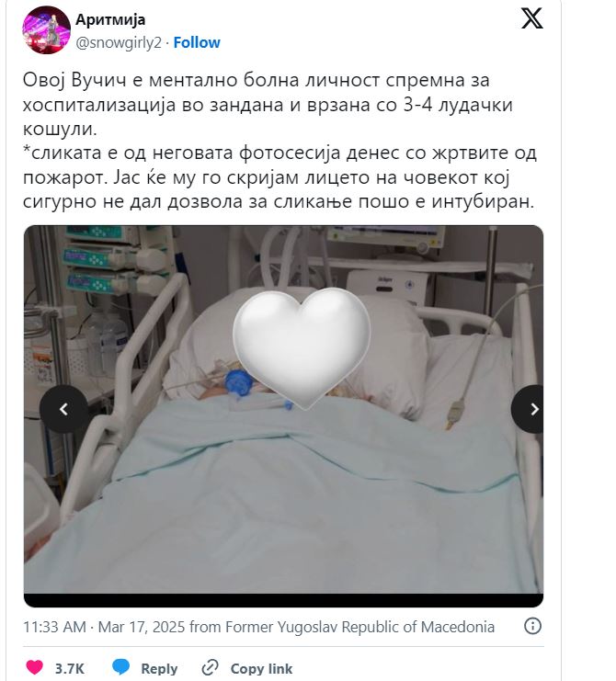
Task: Open the tweet info circle icon
Action: 532,626
